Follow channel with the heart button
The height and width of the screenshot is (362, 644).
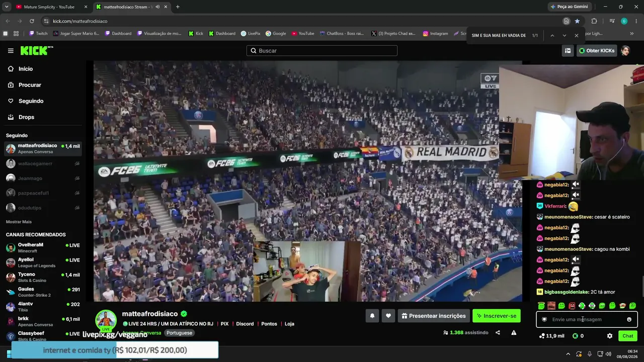(388, 316)
